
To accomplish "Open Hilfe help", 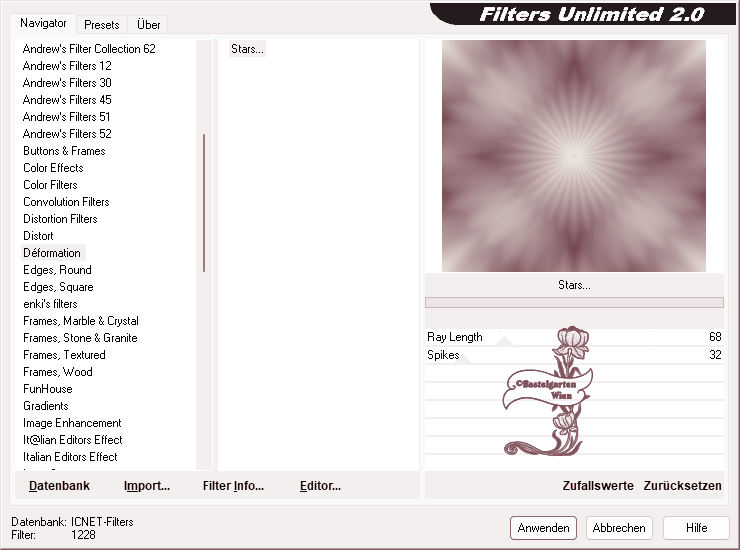I will point(696,528).
